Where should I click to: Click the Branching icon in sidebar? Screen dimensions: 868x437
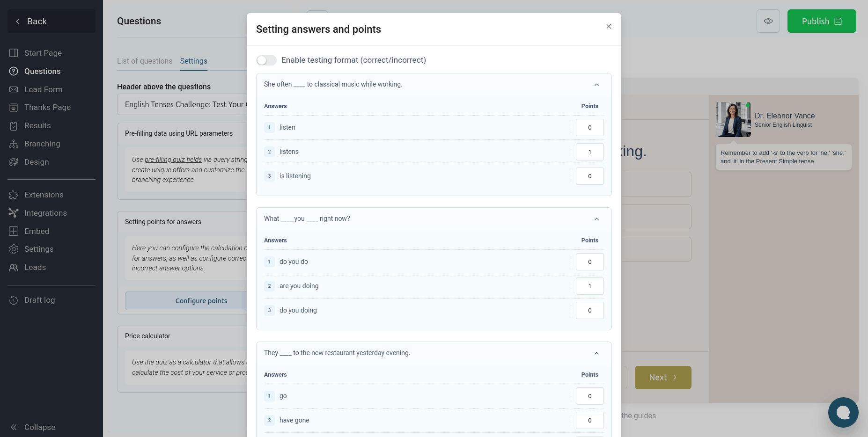click(14, 144)
